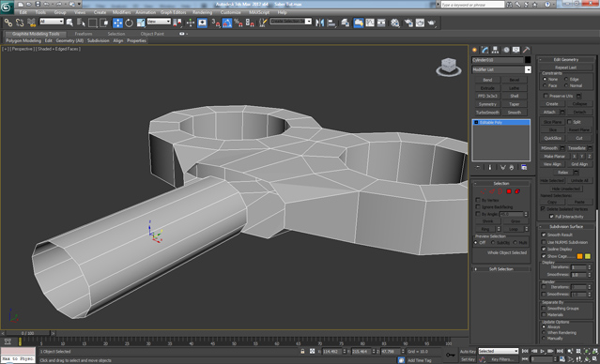Select Border sub-object level icon

(500, 191)
